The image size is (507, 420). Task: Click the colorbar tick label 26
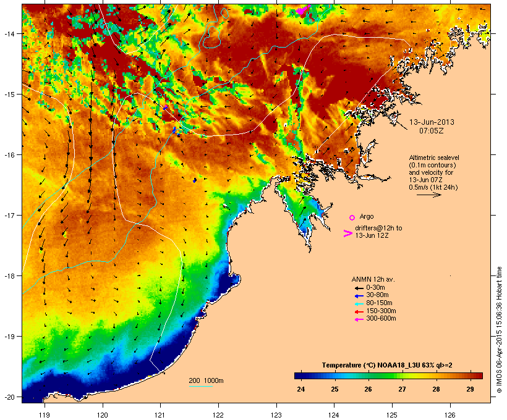(369, 389)
